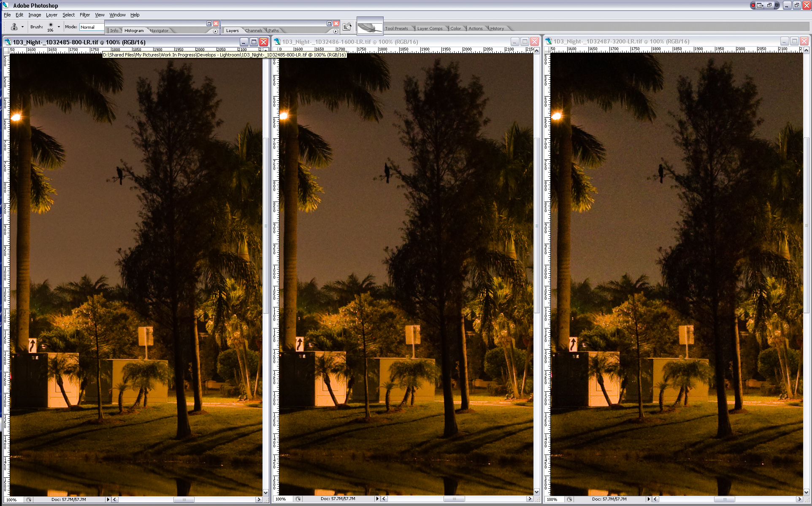Open the Edit menu

(x=19, y=15)
